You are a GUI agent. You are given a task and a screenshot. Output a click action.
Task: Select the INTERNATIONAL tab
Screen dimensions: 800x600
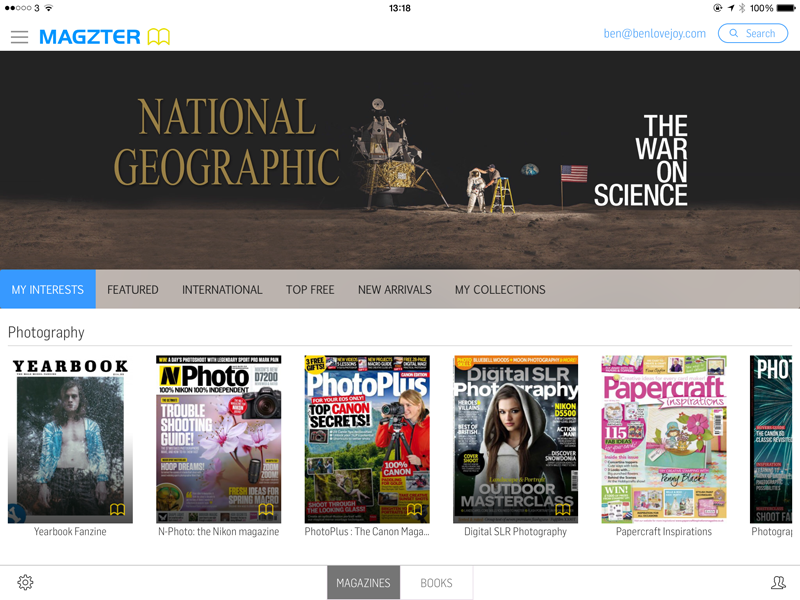pos(222,289)
